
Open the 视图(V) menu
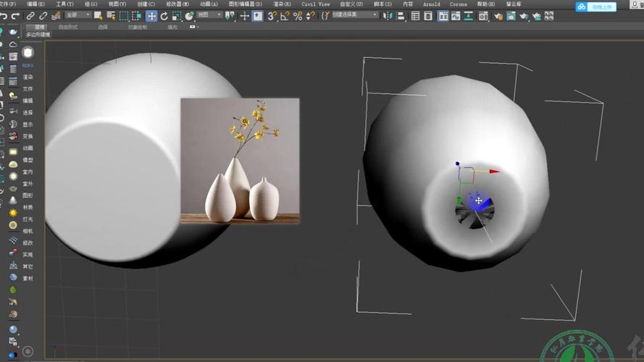pos(117,4)
